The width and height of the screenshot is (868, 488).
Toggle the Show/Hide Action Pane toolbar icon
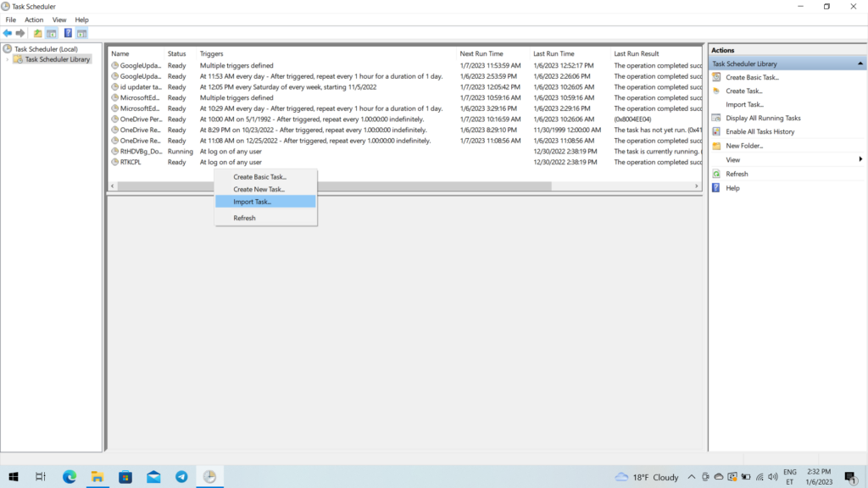[81, 33]
